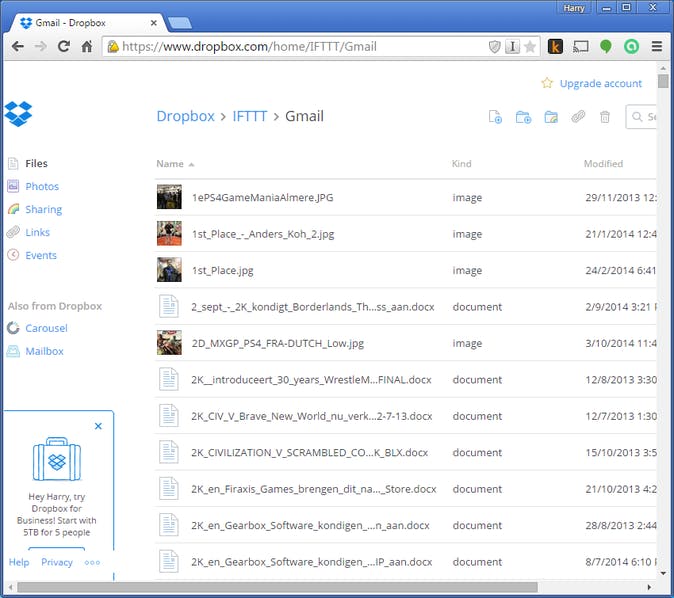Go to IFTTT folder in breadcrumb

(x=250, y=116)
